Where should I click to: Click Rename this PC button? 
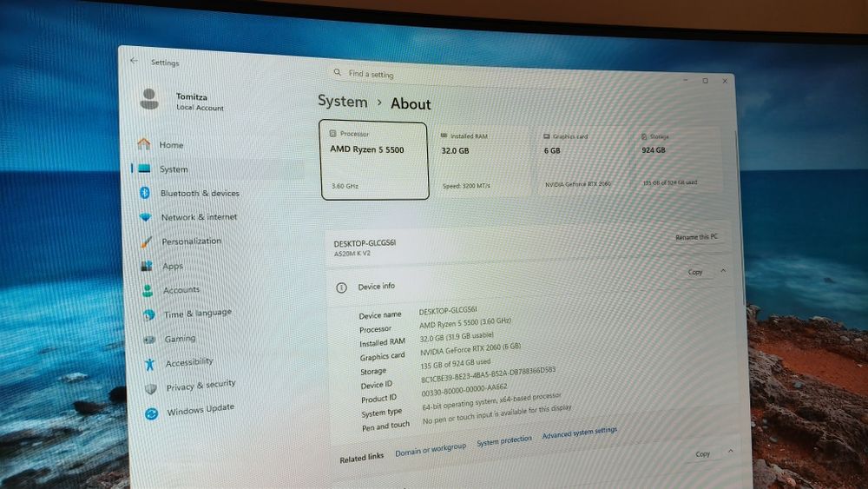[x=696, y=236]
